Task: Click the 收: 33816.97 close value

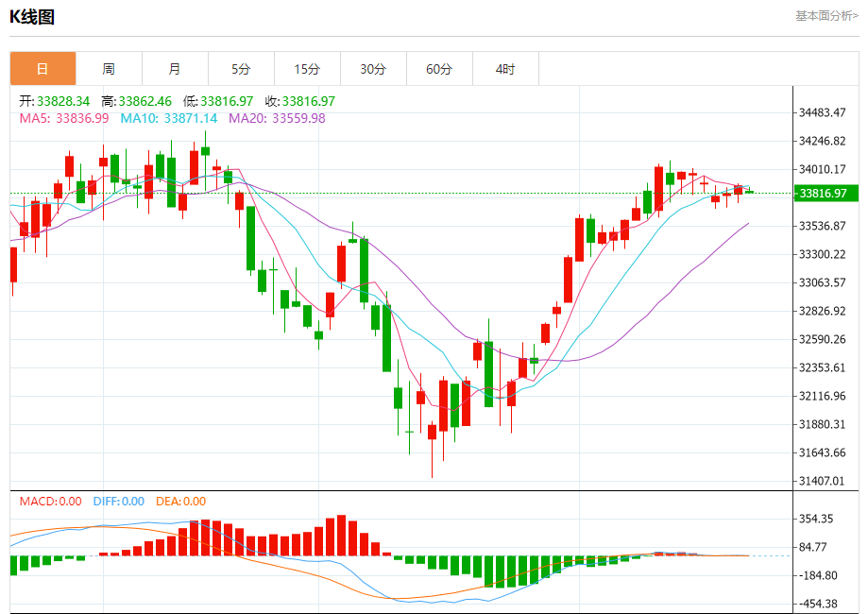Action: [x=300, y=101]
